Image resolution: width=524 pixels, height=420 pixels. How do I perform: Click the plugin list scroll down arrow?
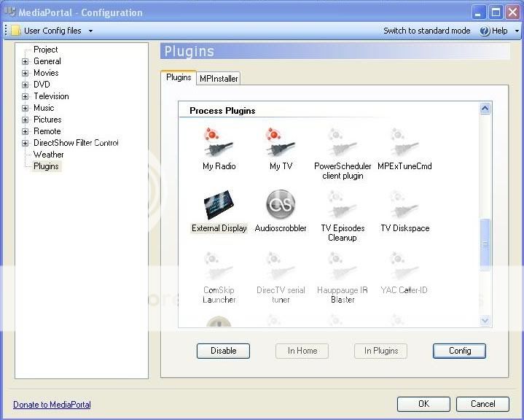tap(485, 320)
